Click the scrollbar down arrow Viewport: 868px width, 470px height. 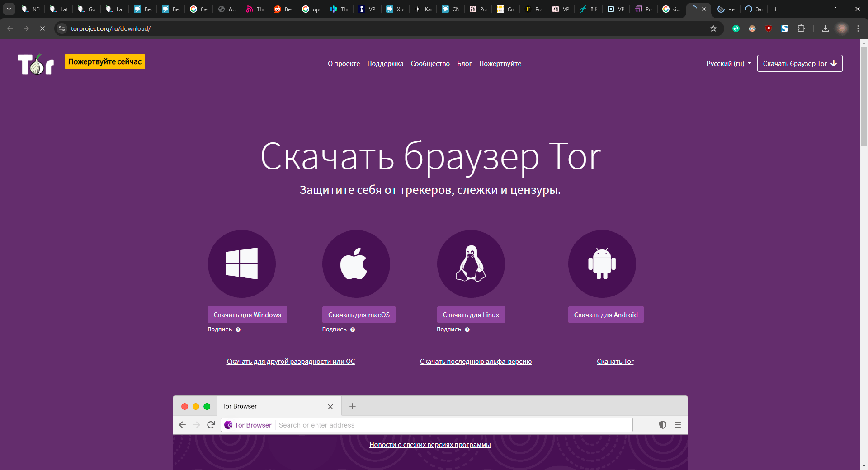point(864,465)
